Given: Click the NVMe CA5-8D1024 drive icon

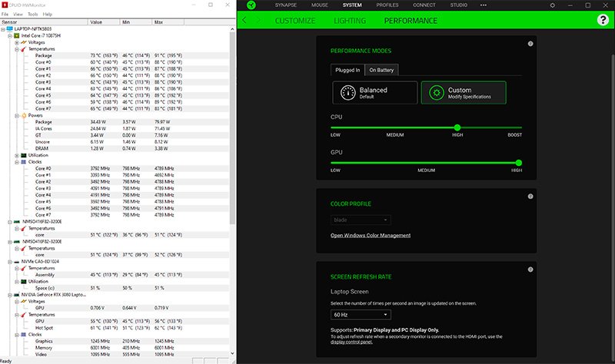Looking at the screenshot, I should (16, 262).
